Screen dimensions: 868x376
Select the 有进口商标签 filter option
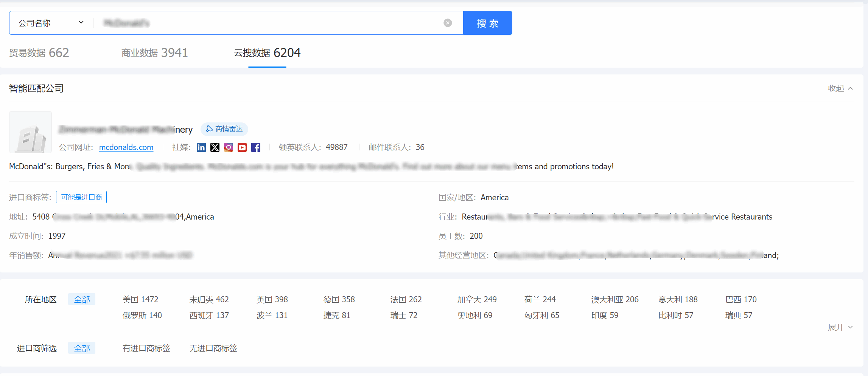click(x=146, y=348)
